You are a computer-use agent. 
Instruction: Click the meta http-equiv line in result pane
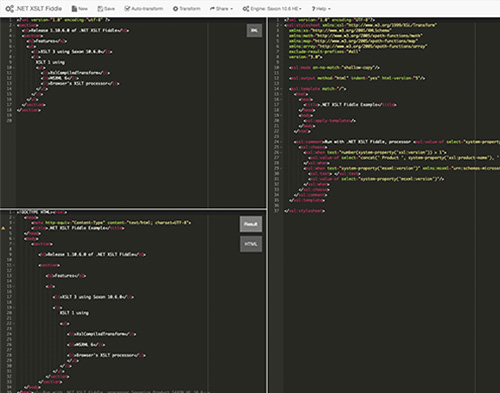tap(111, 223)
